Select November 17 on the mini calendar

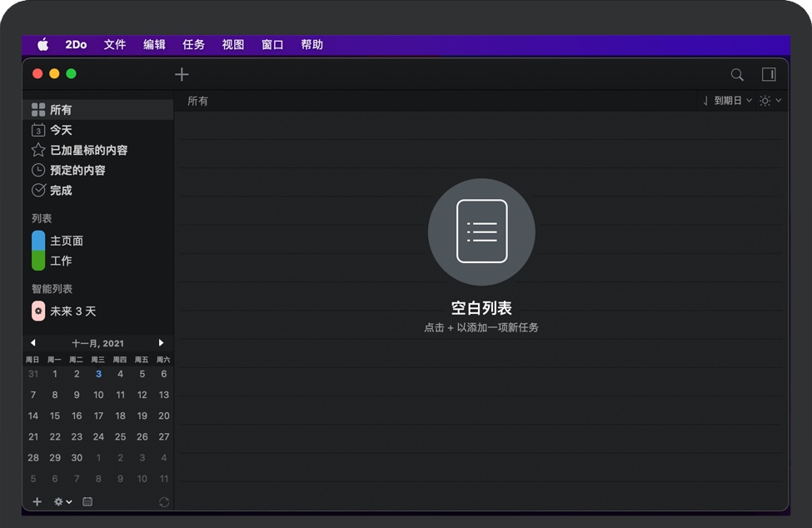pyautogui.click(x=98, y=416)
